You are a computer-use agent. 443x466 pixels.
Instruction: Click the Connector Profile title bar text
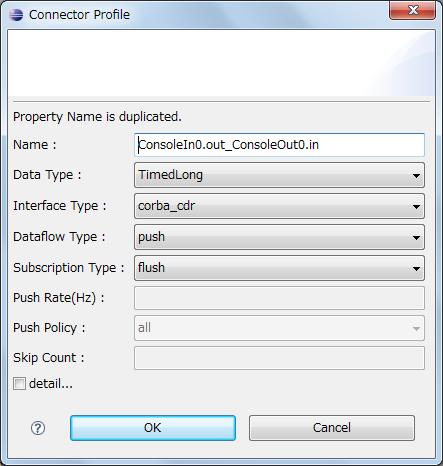[x=79, y=15]
